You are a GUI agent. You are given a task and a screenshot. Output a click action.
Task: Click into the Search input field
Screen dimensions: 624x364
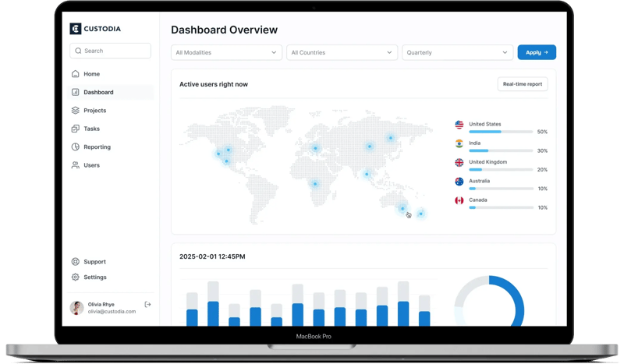110,51
